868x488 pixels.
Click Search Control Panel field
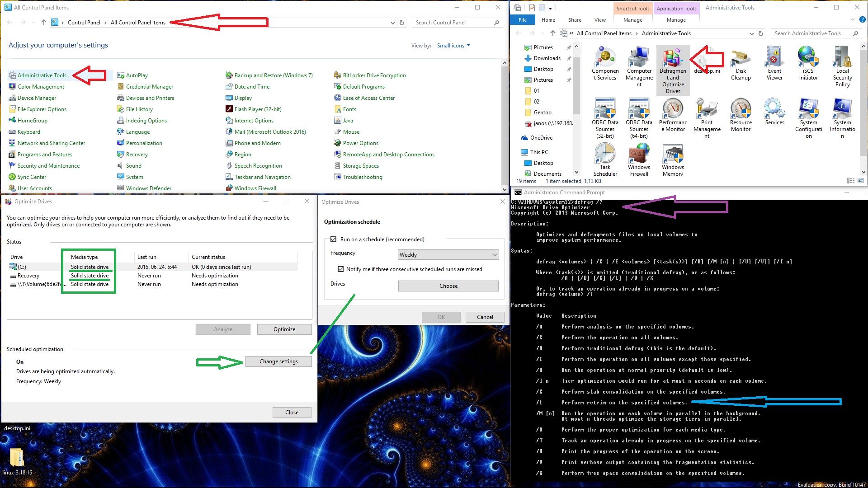click(x=458, y=23)
